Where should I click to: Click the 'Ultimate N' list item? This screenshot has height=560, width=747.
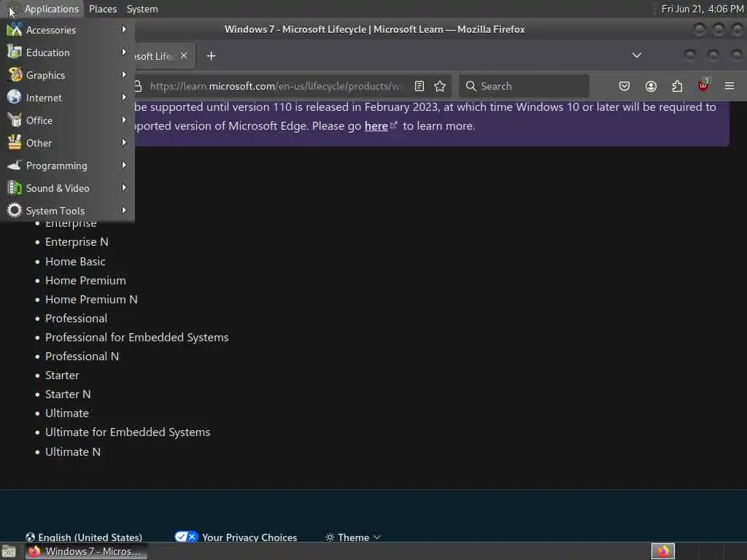pos(73,452)
